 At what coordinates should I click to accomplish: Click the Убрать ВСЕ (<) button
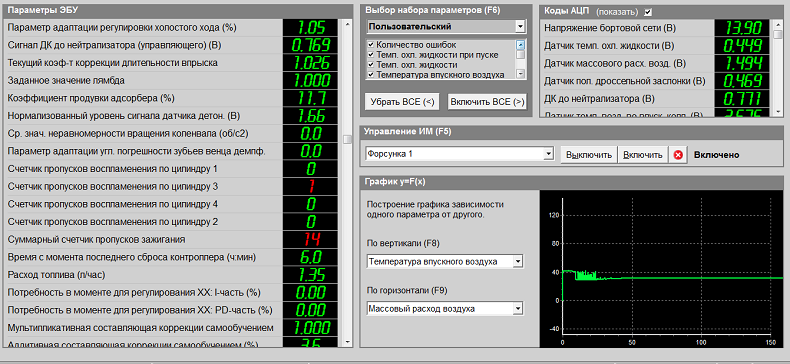[402, 101]
